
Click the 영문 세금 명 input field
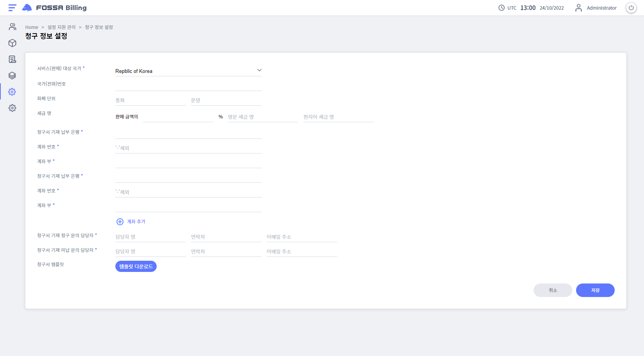[x=262, y=117]
